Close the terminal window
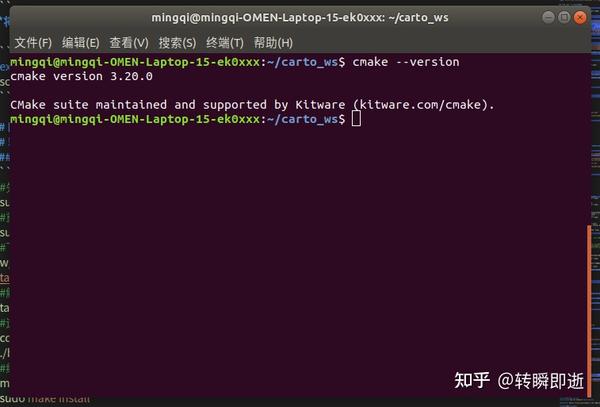The height and width of the screenshot is (407, 600). click(579, 17)
